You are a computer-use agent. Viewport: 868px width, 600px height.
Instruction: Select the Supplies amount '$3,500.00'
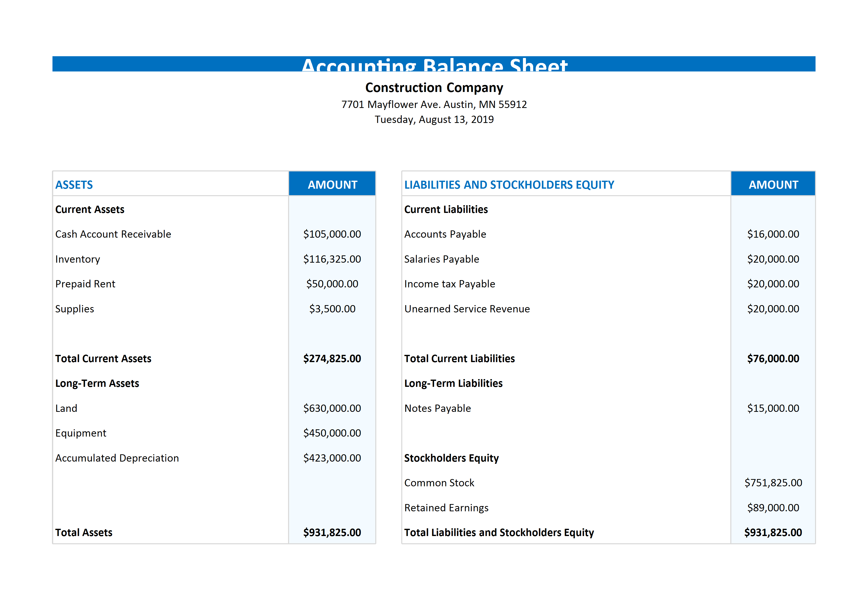332,309
